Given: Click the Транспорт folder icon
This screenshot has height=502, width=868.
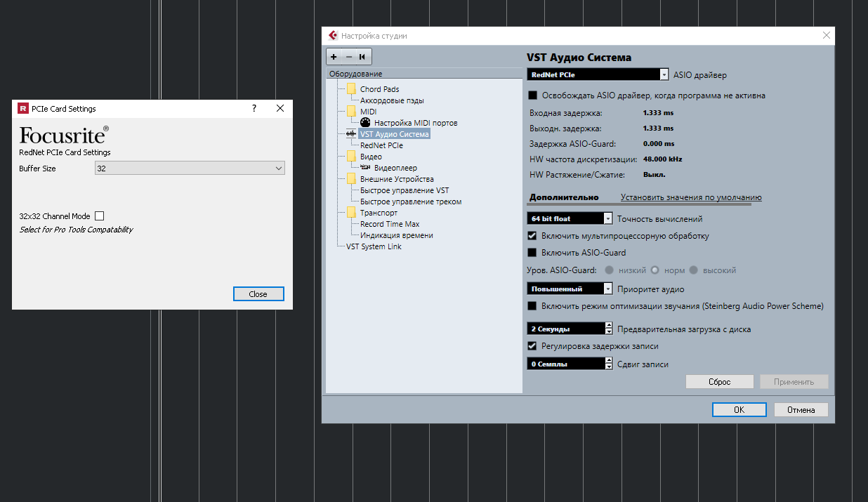Looking at the screenshot, I should coord(351,213).
